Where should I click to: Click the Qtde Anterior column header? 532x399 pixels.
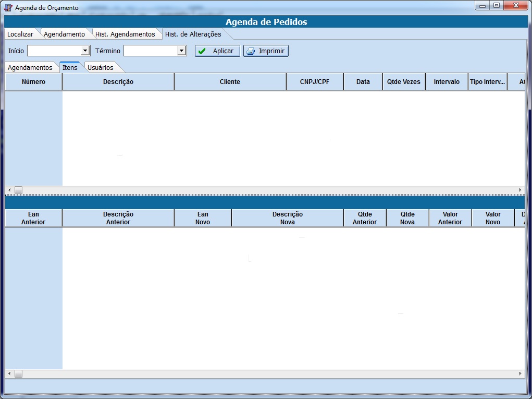tap(365, 218)
